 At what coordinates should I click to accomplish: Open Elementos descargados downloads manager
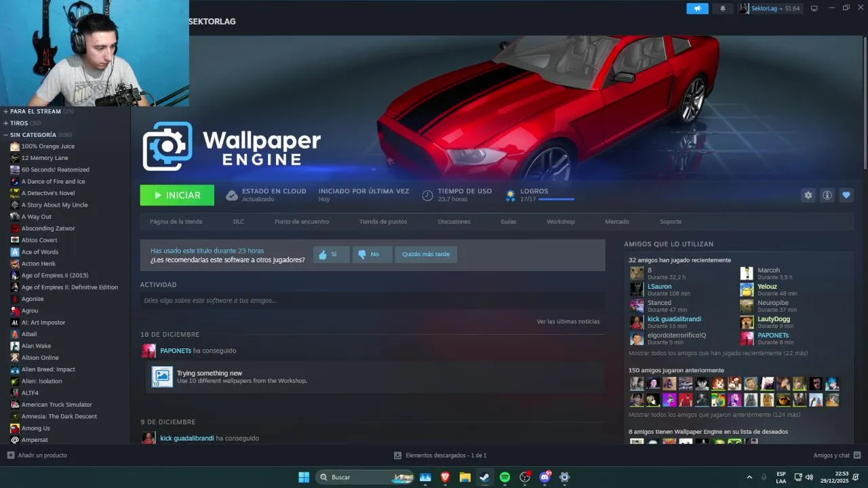[440, 455]
